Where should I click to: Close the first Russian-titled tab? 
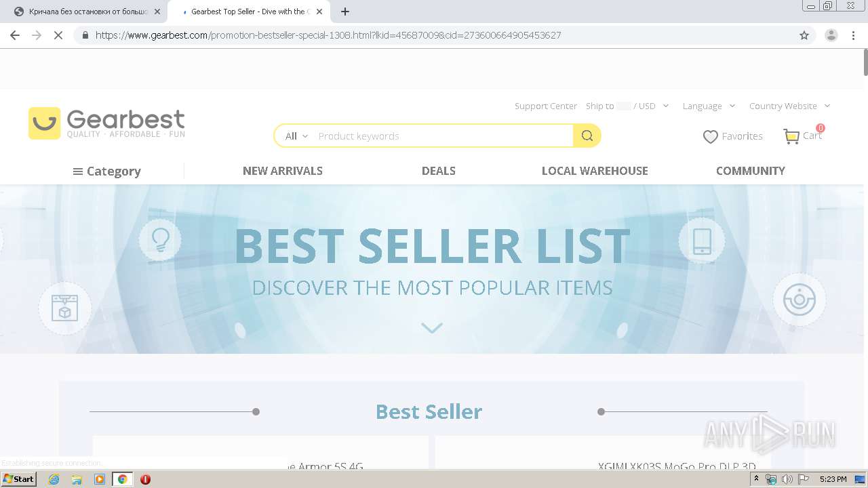pos(157,12)
